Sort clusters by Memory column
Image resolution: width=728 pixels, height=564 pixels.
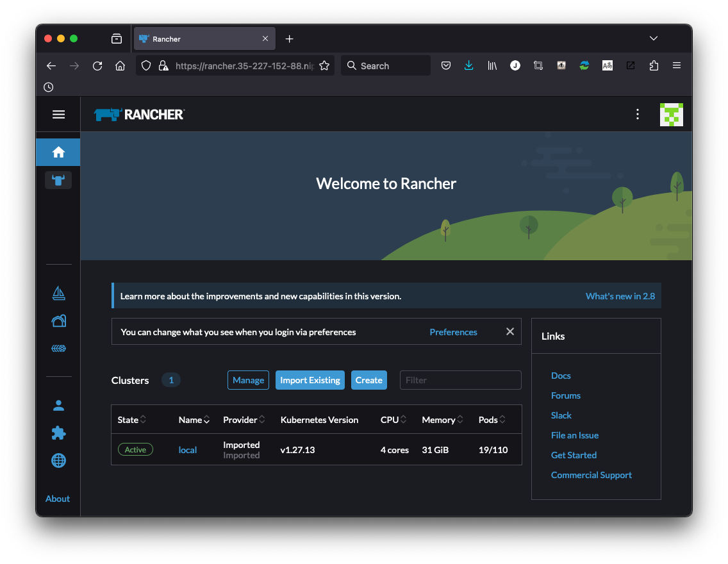(442, 420)
